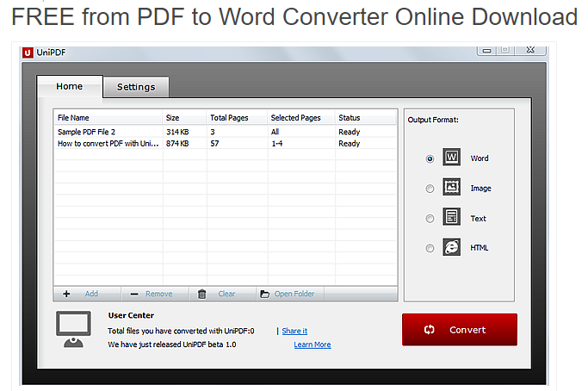Viewport: 588px width, 391px height.
Task: Click the Remove button label
Action: click(159, 294)
